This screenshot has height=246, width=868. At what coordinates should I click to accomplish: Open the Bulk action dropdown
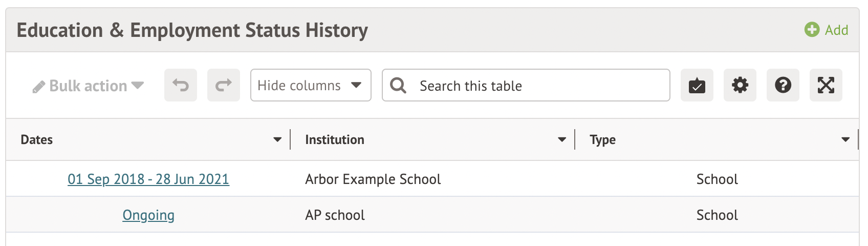(x=88, y=86)
